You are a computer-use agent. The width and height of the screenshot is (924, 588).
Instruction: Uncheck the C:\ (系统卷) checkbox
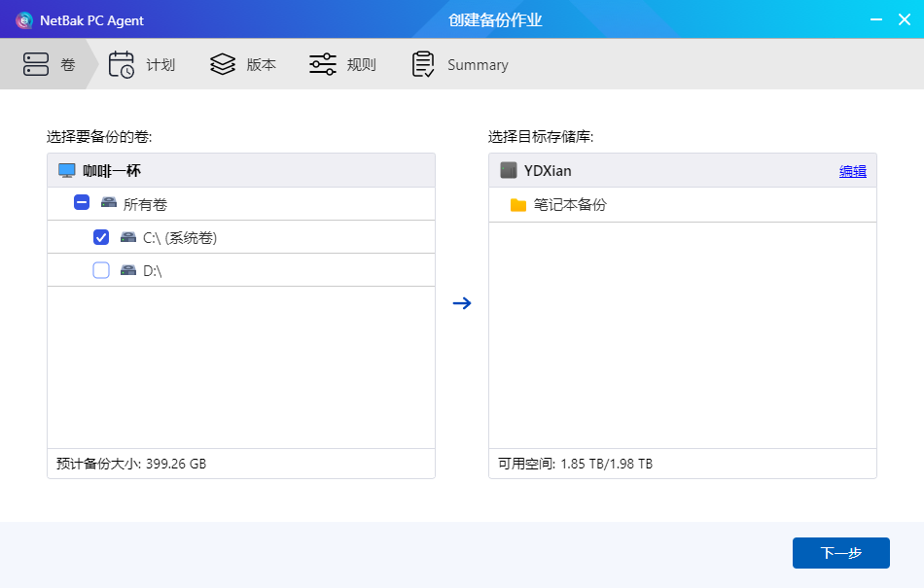point(101,237)
